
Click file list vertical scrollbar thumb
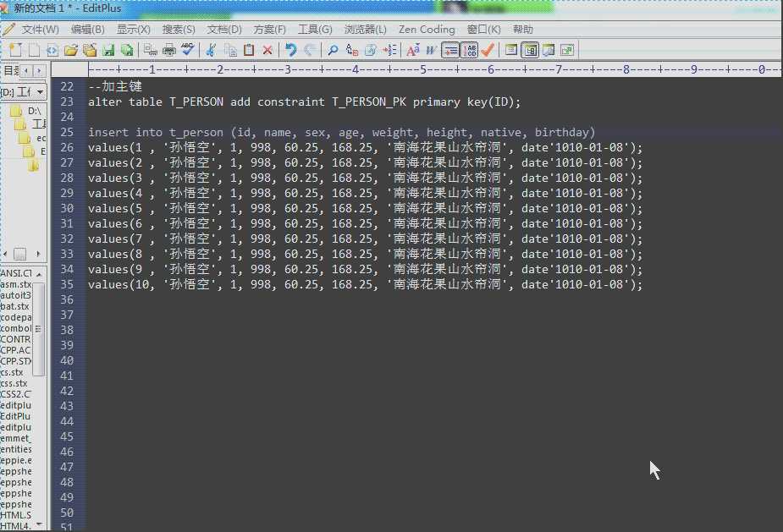[38, 328]
